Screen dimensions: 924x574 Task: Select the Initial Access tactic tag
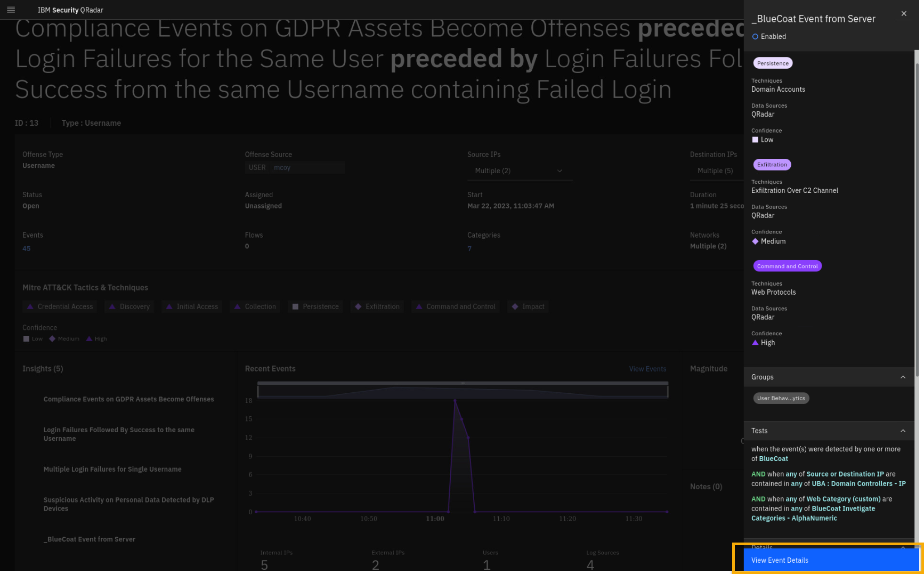coord(192,306)
